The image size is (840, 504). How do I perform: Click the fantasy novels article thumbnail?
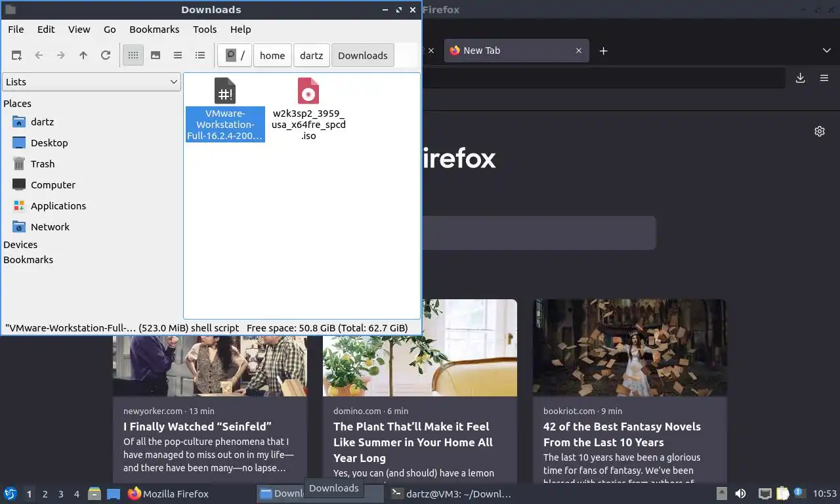(x=630, y=348)
